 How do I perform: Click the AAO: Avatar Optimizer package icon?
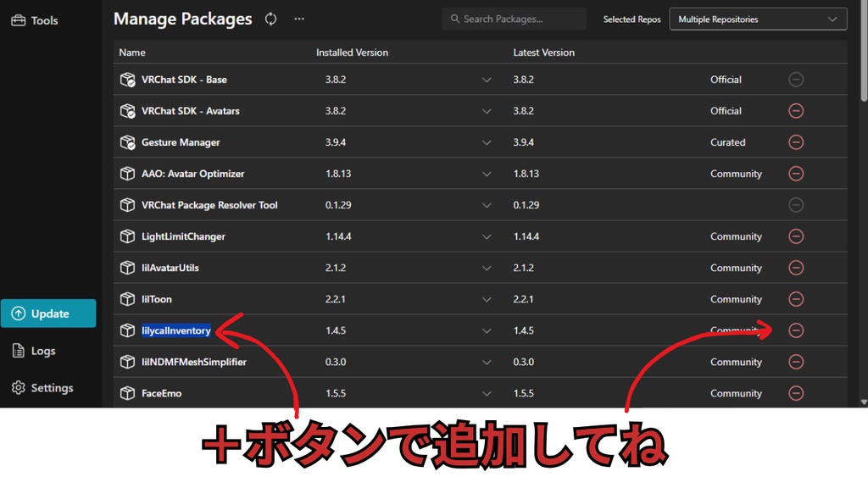128,174
